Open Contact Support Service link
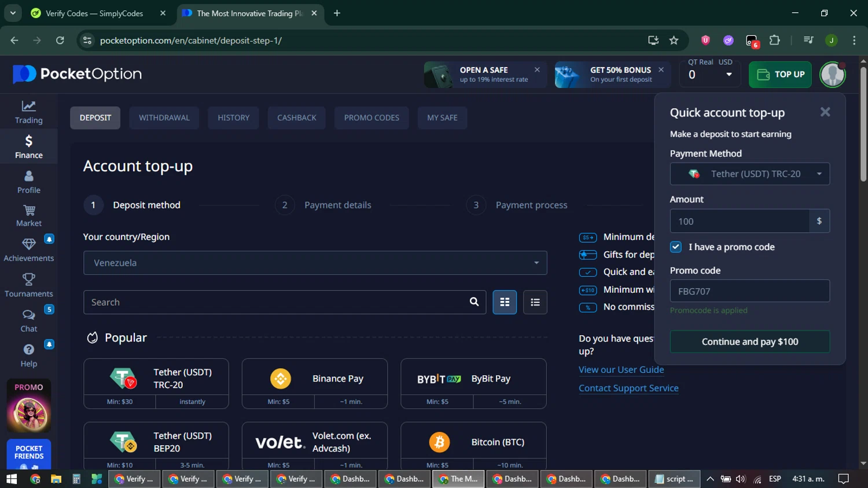Screen dimensions: 868x488 tap(628, 388)
